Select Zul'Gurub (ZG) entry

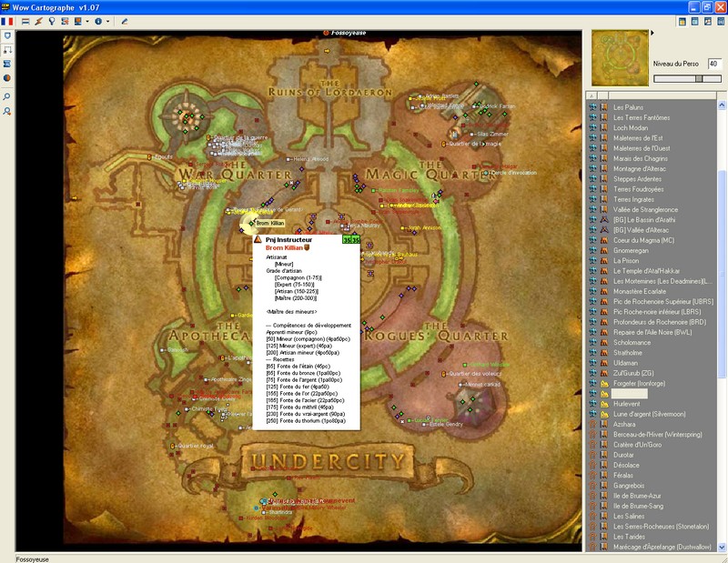coord(633,373)
